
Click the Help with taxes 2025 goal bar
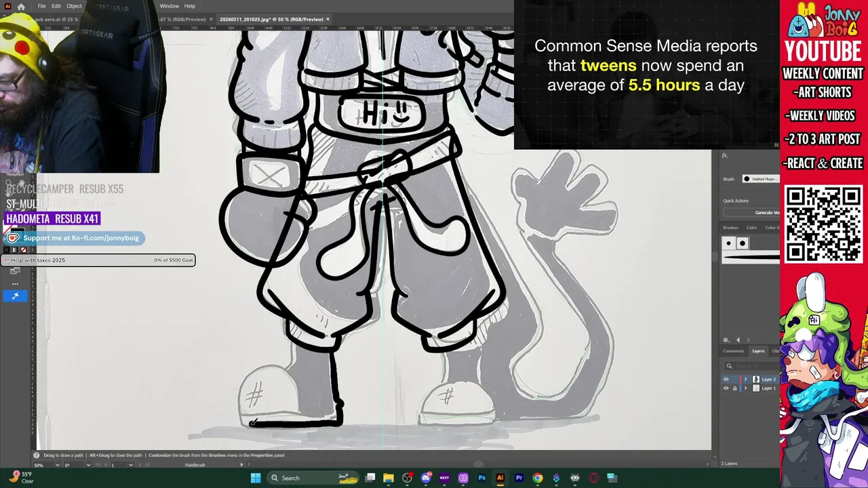coord(98,260)
